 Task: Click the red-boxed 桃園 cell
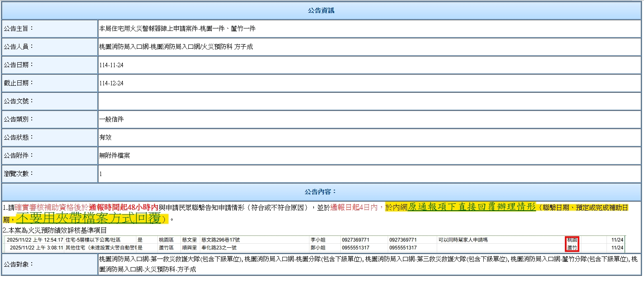click(572, 240)
